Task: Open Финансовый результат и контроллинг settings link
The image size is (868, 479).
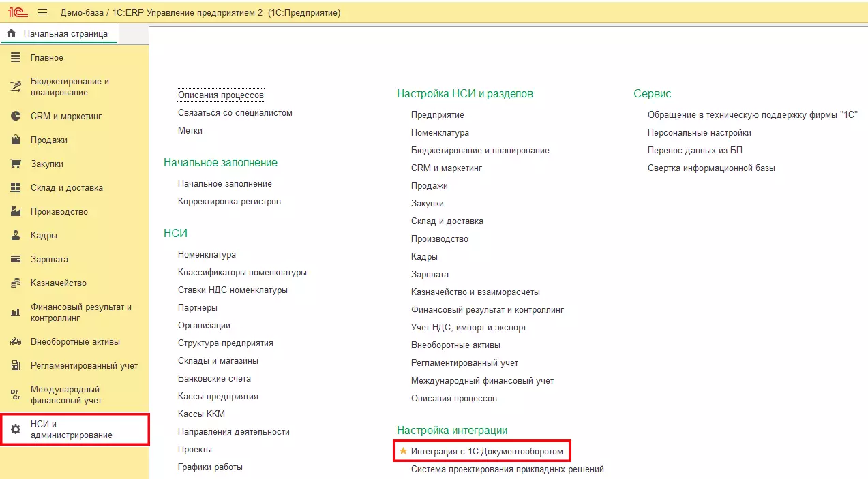Action: pos(488,310)
